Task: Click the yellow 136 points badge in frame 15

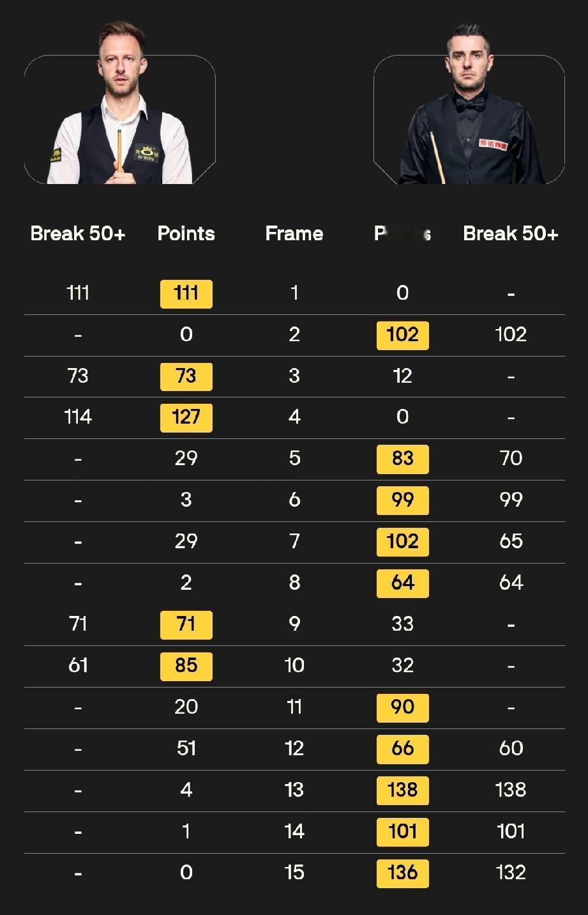Action: pos(402,873)
